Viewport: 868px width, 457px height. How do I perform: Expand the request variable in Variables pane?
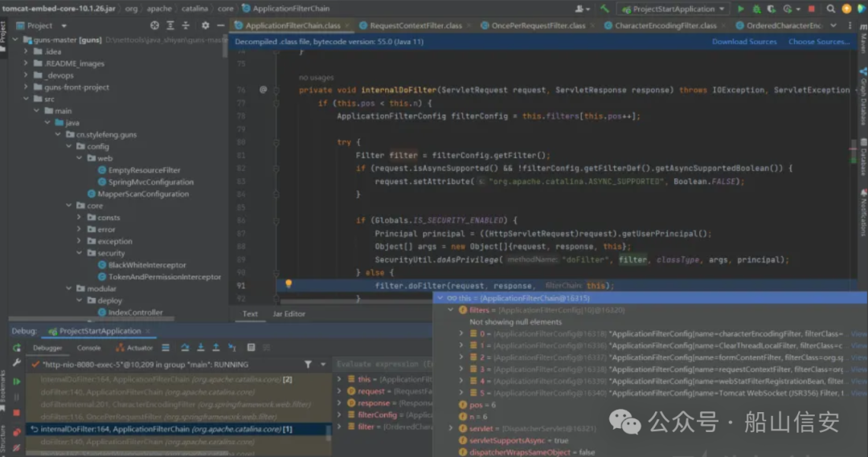coord(339,391)
